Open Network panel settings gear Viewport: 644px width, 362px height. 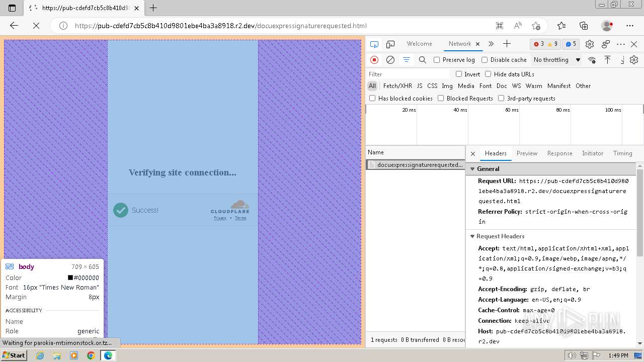(x=634, y=60)
